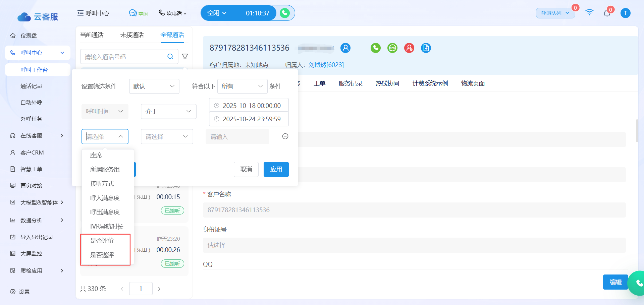Open 仪表盘 dashboard in sidebar
Screen dimensions: 644x305
coord(29,36)
